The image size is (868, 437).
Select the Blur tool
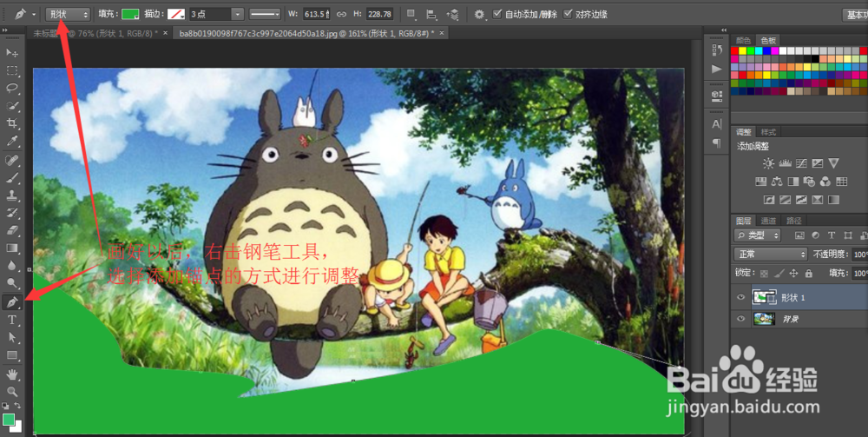(11, 265)
